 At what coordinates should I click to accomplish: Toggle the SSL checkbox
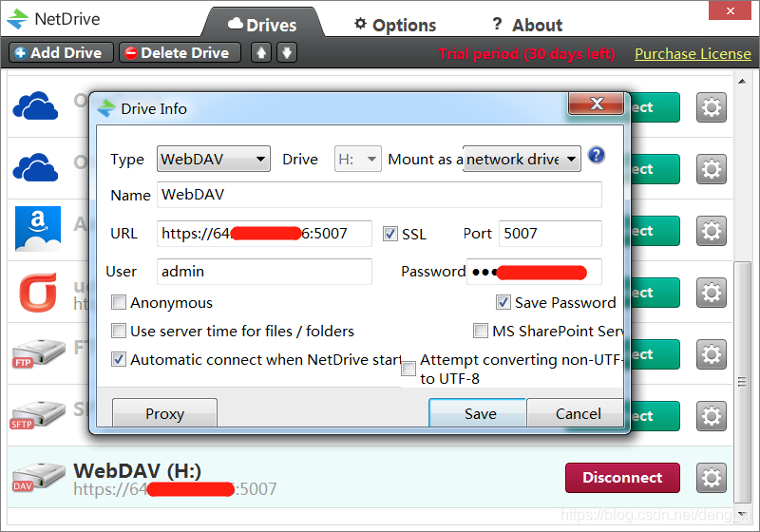point(390,234)
